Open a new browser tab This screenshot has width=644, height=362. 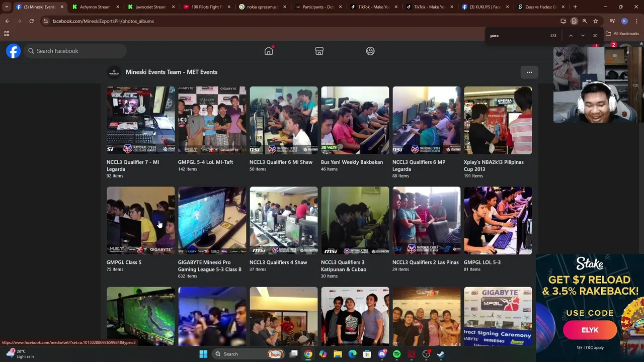coord(575,7)
